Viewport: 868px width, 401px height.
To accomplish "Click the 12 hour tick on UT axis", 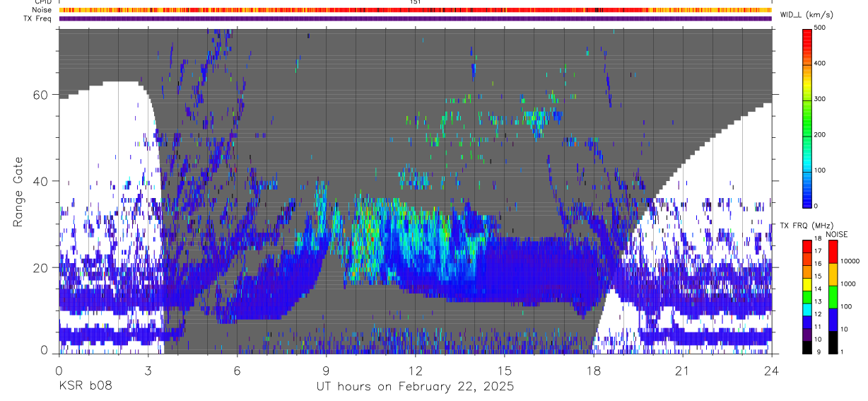I will [x=415, y=370].
